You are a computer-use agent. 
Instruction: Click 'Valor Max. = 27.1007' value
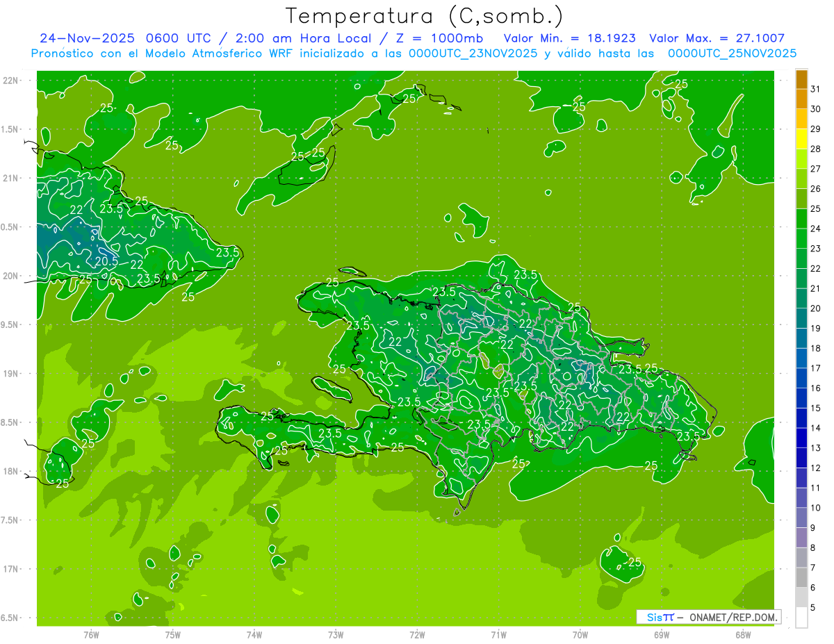coord(717,38)
